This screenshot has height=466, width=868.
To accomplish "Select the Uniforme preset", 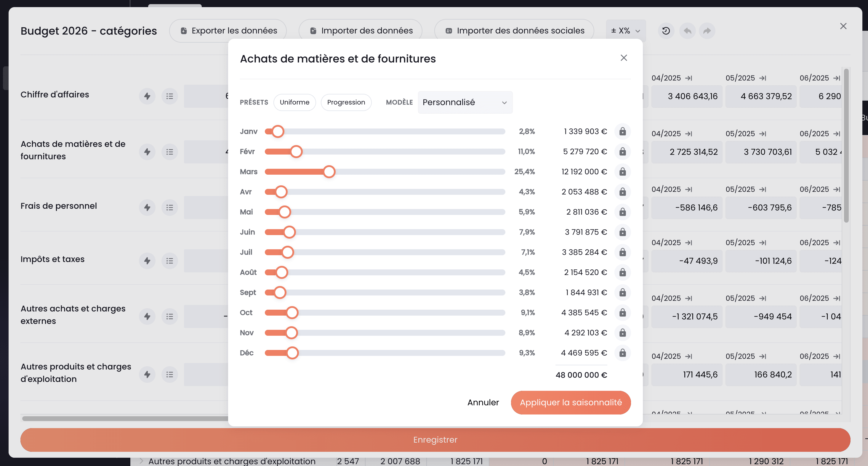I will 294,102.
